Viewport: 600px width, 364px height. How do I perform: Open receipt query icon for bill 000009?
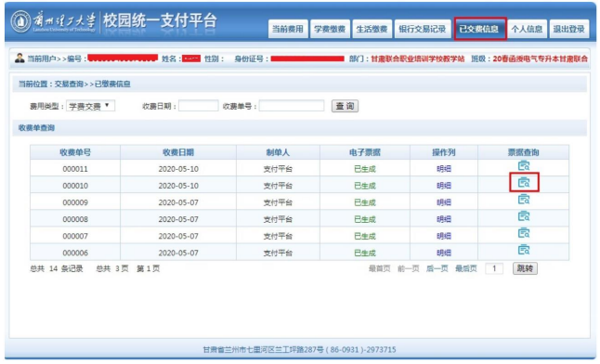tap(524, 200)
